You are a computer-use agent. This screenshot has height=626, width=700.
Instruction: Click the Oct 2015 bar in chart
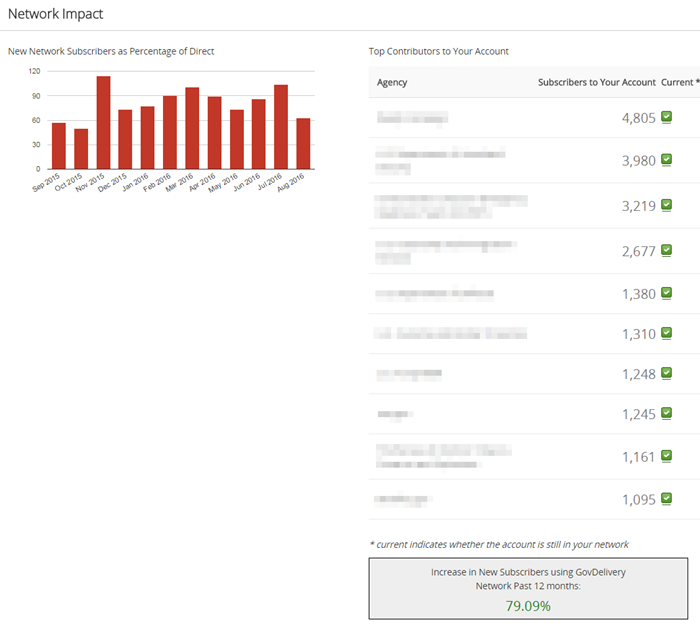pyautogui.click(x=81, y=149)
